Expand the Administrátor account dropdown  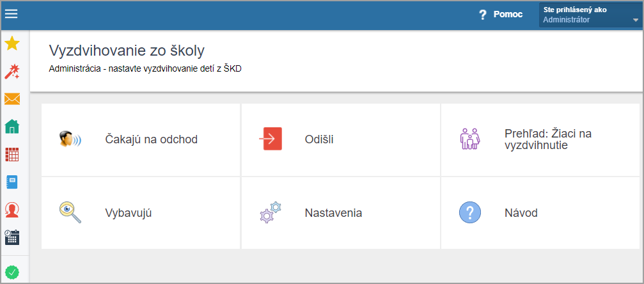tap(591, 15)
